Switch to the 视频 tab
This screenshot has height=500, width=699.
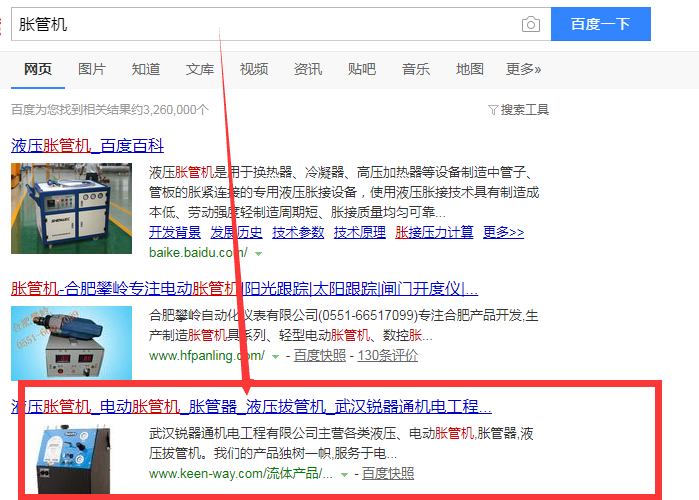click(254, 69)
